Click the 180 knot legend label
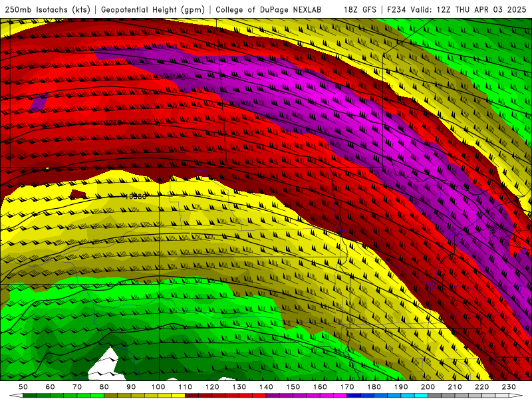This screenshot has height=399, width=532. pyautogui.click(x=374, y=387)
